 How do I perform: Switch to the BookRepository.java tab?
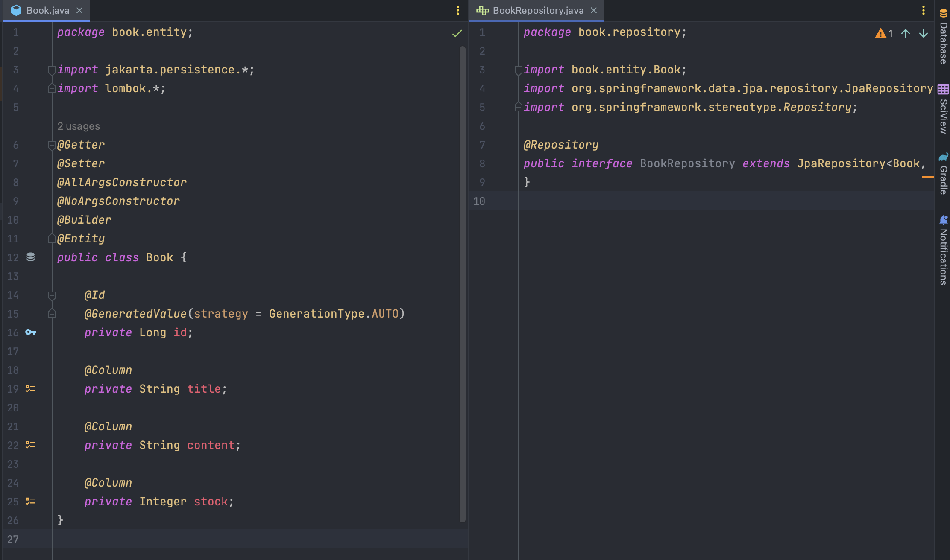click(537, 10)
